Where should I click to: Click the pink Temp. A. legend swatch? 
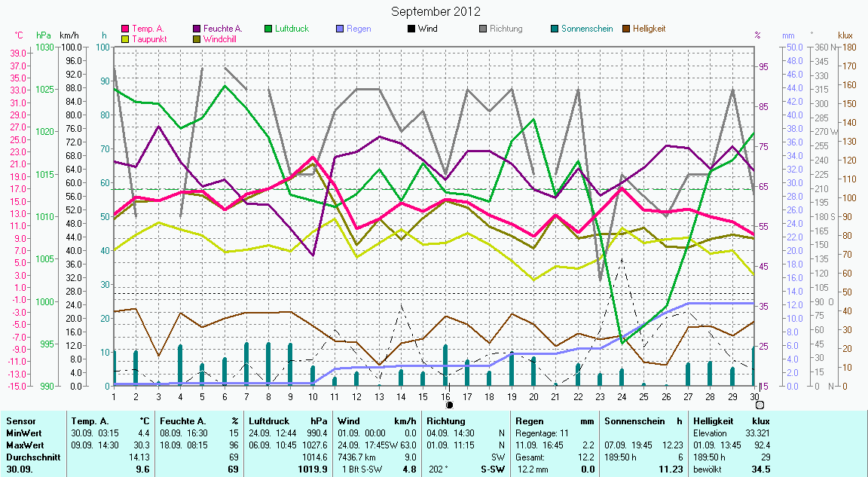pyautogui.click(x=126, y=29)
